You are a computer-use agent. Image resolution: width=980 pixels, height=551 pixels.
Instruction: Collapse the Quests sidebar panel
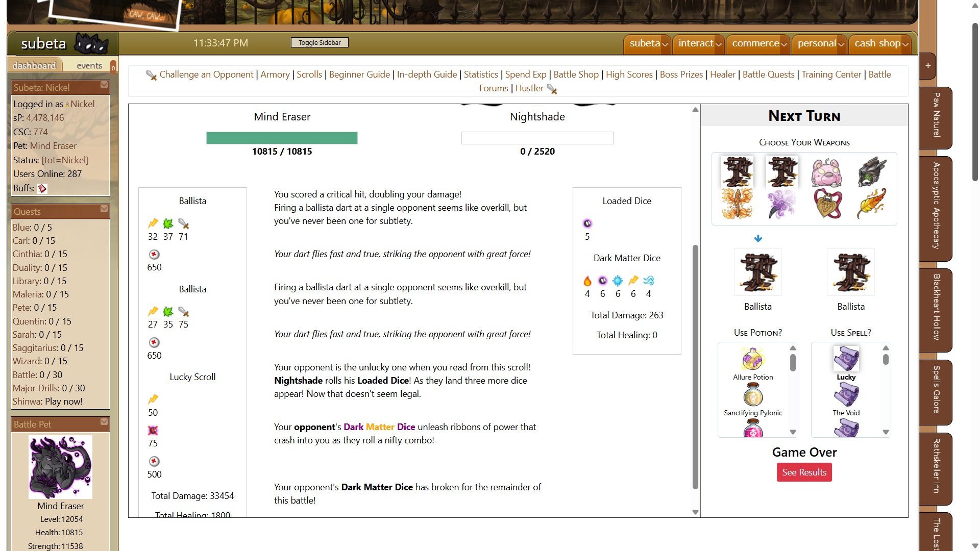click(x=104, y=209)
